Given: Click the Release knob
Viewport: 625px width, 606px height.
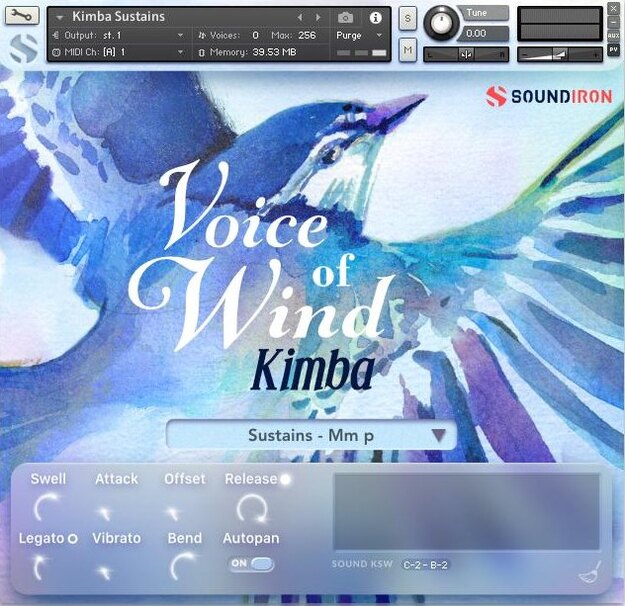Looking at the screenshot, I should click(x=252, y=508).
